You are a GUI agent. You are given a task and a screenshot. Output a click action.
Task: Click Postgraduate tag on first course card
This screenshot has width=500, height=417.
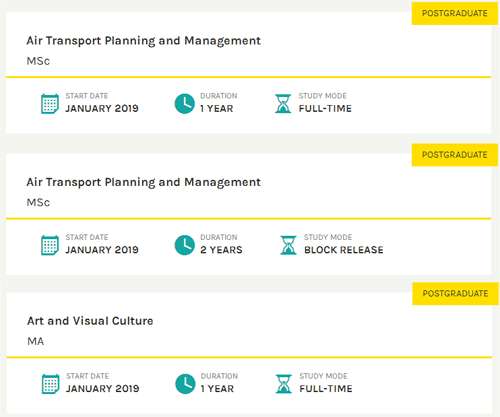(x=455, y=13)
